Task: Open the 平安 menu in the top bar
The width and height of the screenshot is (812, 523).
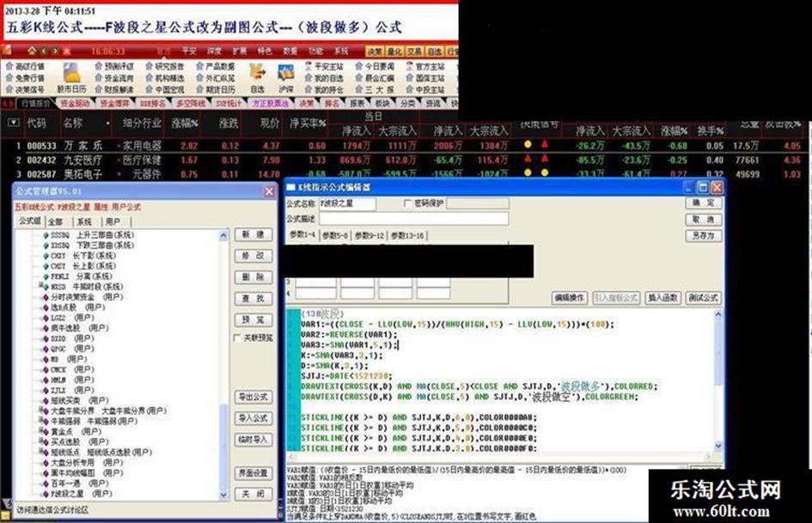Action: (189, 52)
